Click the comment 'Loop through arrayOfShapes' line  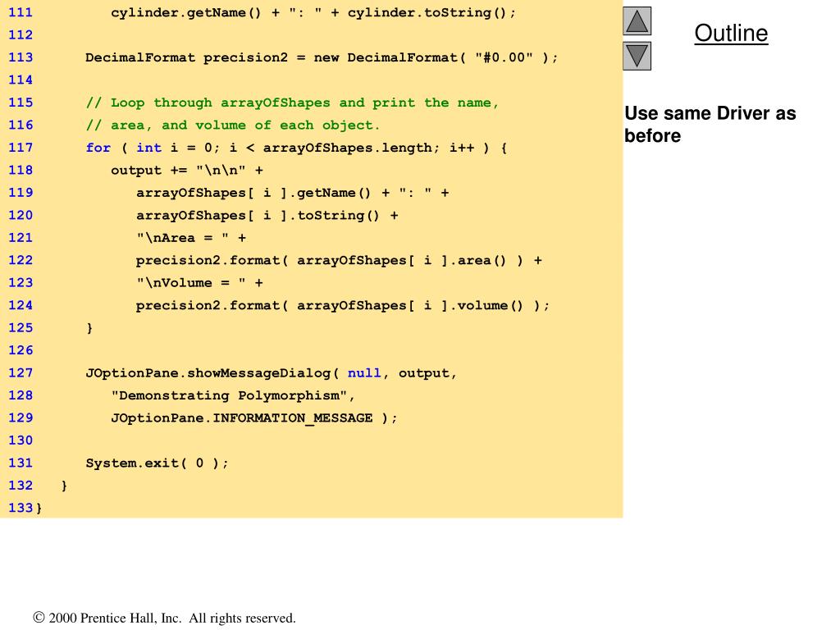click(292, 103)
